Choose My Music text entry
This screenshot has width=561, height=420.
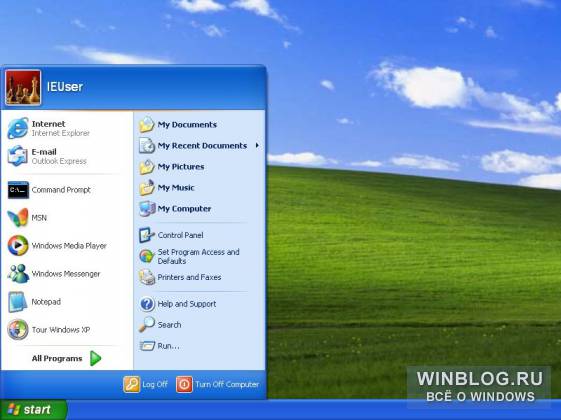[x=176, y=187]
